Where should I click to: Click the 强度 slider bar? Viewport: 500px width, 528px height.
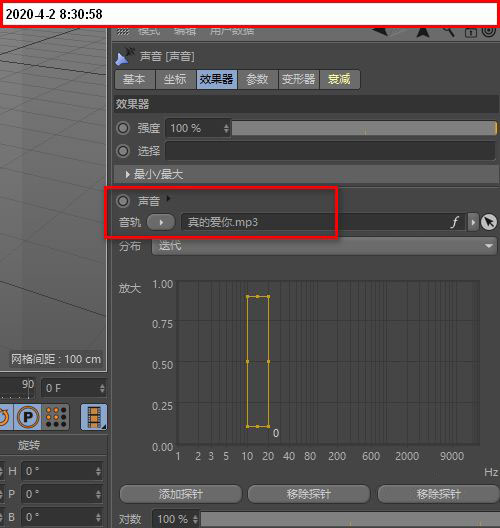pyautogui.click(x=364, y=128)
